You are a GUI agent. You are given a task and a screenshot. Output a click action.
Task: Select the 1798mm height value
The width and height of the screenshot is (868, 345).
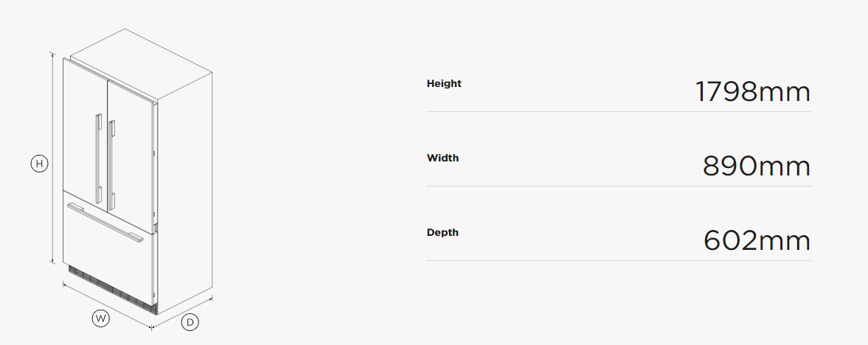click(x=752, y=92)
